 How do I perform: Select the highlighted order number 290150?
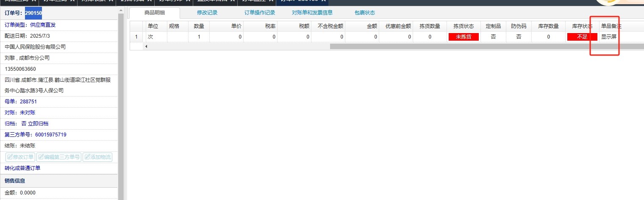33,14
